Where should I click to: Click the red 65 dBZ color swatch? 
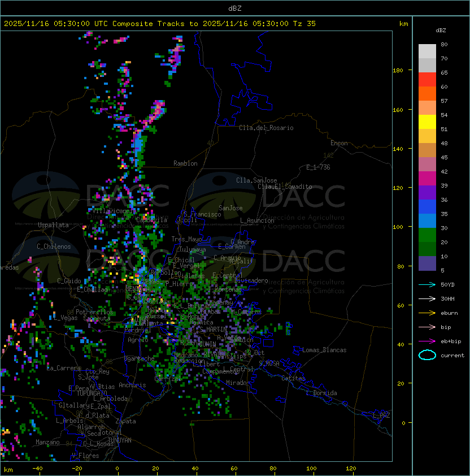[427, 79]
